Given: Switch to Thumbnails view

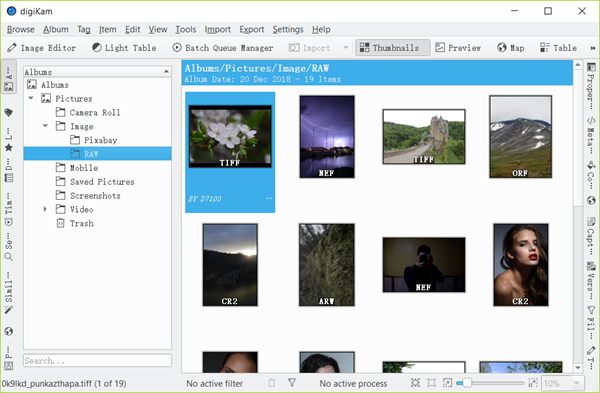Looking at the screenshot, I should click(392, 48).
